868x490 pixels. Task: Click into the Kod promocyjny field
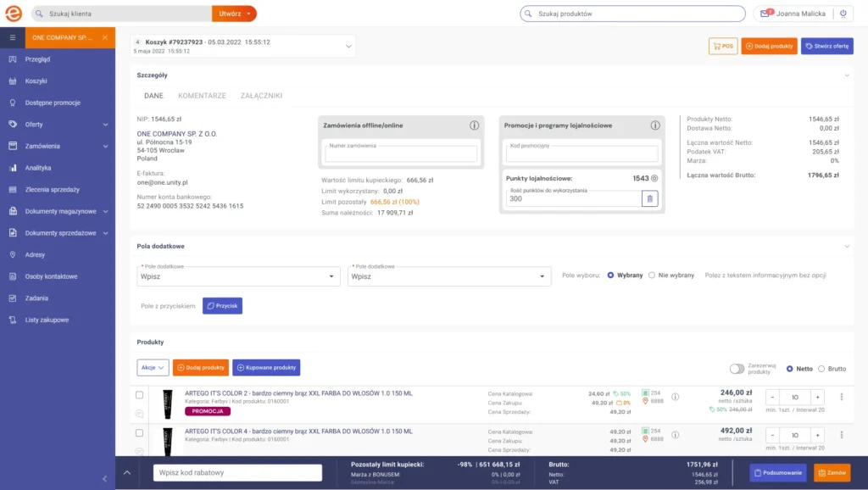click(x=581, y=154)
